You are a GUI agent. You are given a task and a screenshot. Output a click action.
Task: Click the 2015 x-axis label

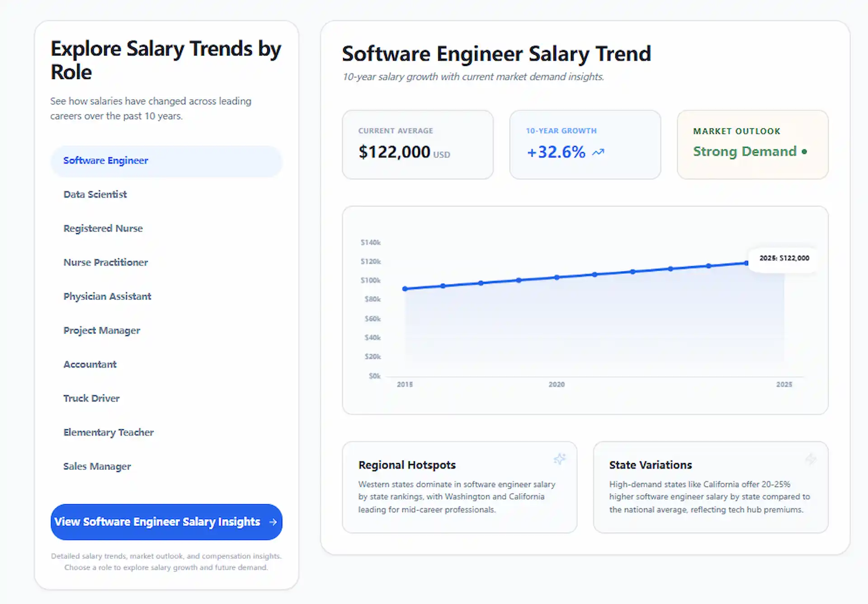coord(405,384)
